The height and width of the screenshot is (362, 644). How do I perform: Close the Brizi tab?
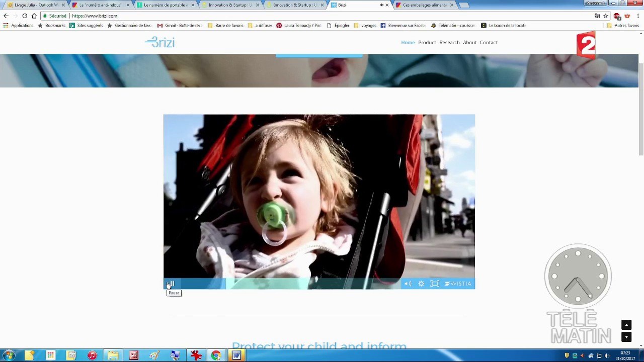(387, 5)
